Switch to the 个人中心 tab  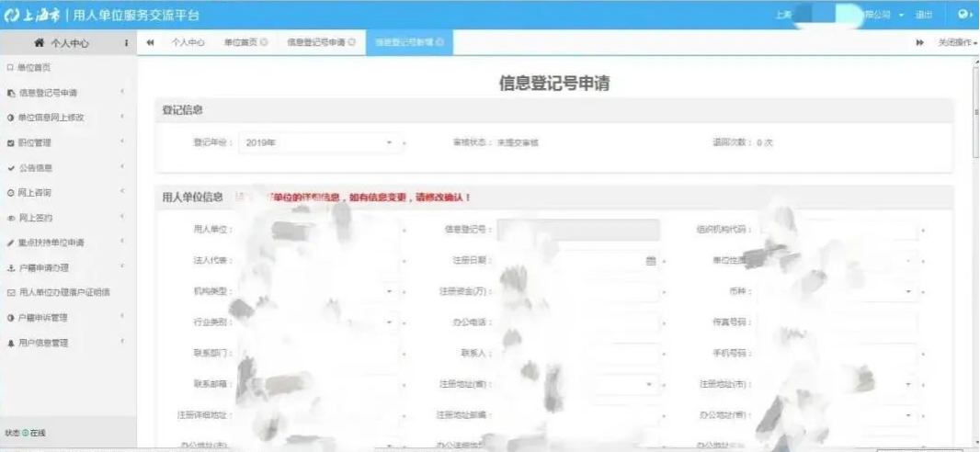click(x=188, y=42)
